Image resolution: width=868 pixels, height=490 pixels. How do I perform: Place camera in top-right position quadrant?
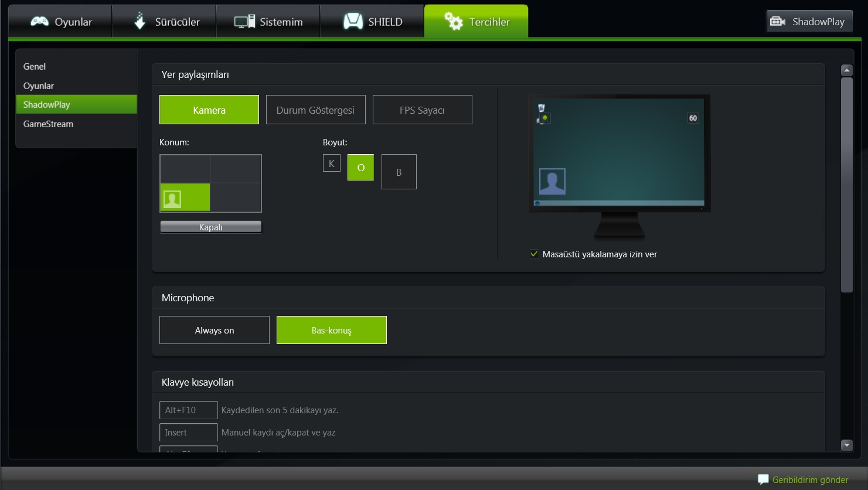click(236, 169)
